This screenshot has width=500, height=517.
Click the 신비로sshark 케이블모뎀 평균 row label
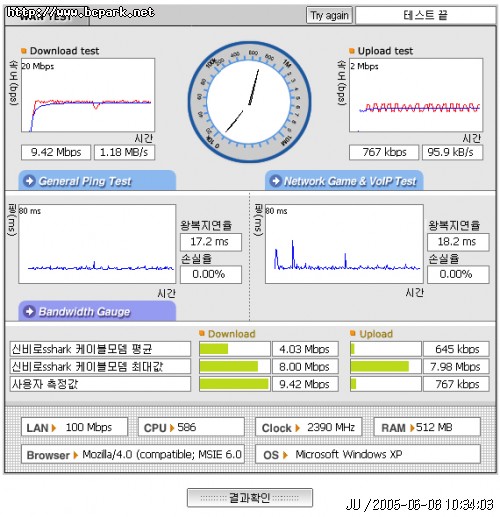point(100,349)
